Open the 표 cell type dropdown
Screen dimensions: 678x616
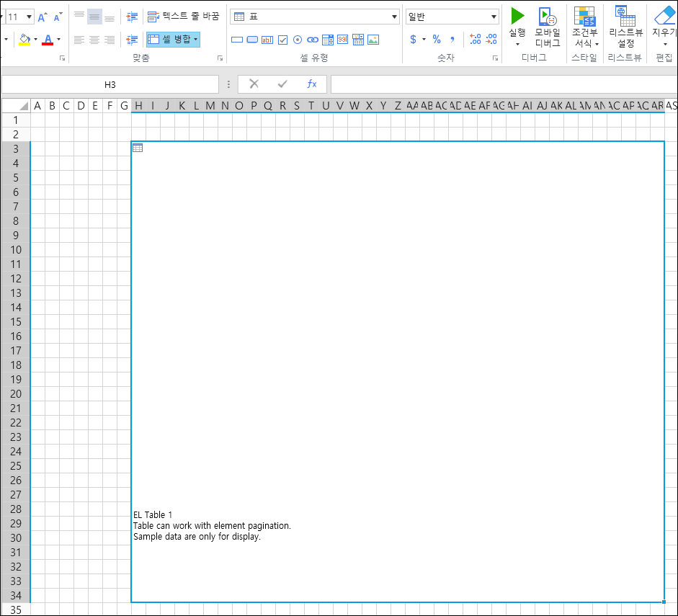(394, 17)
